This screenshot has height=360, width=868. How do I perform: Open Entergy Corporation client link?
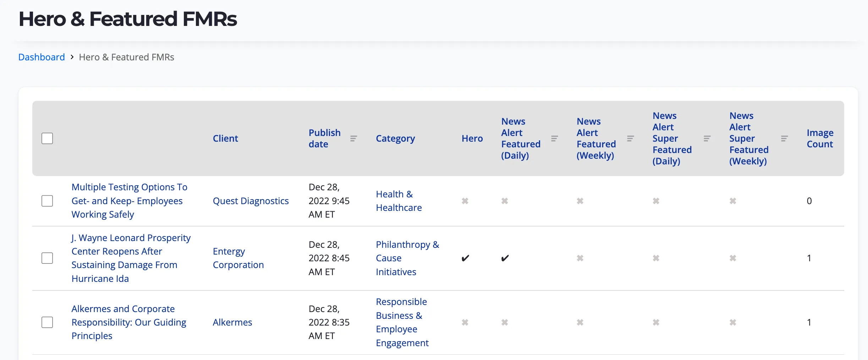238,258
